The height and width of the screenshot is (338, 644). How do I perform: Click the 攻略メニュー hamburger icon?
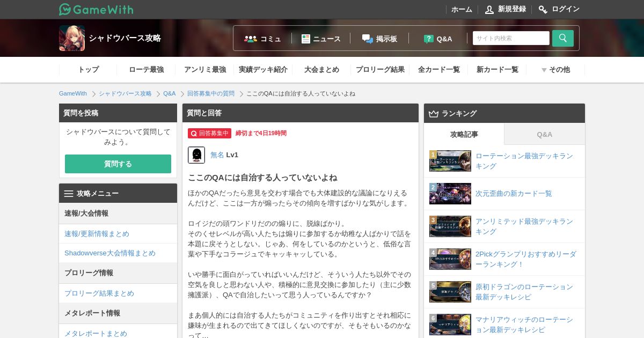69,194
